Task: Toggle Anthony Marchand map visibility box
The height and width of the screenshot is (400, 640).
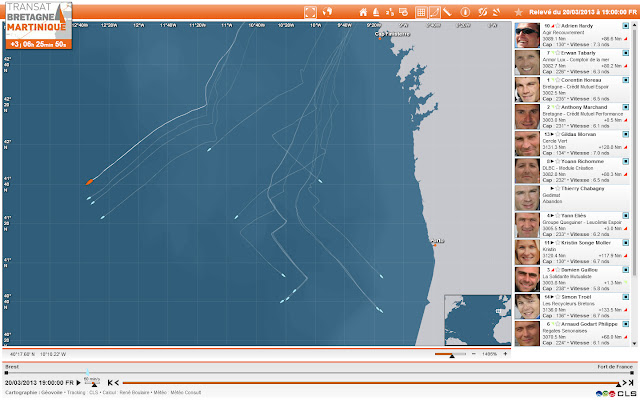Action: tap(625, 107)
